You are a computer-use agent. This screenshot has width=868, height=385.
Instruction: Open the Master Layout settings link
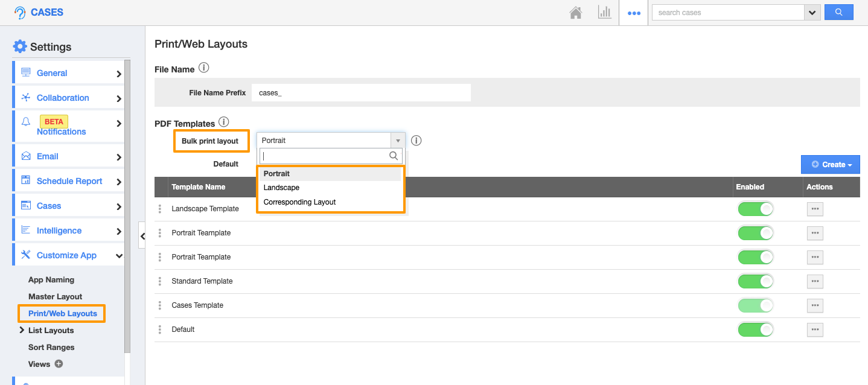pyautogui.click(x=55, y=296)
